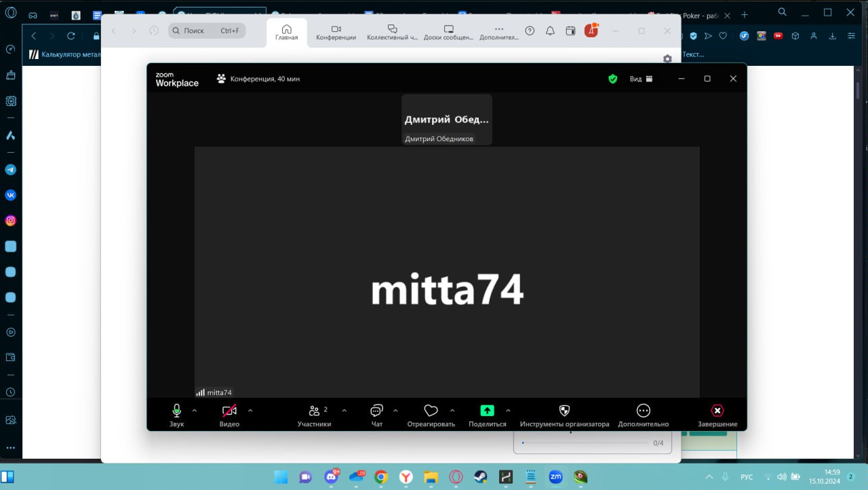End the meeting with Завершение

717,415
